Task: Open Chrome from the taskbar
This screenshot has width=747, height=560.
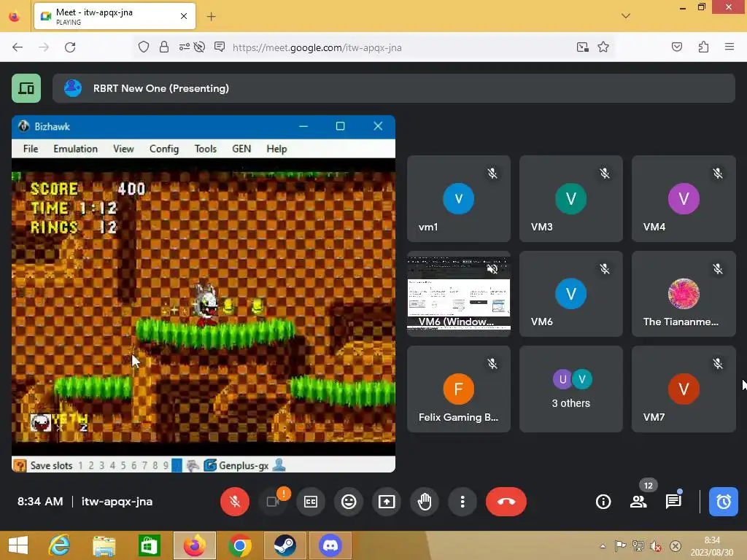Action: tap(239, 545)
